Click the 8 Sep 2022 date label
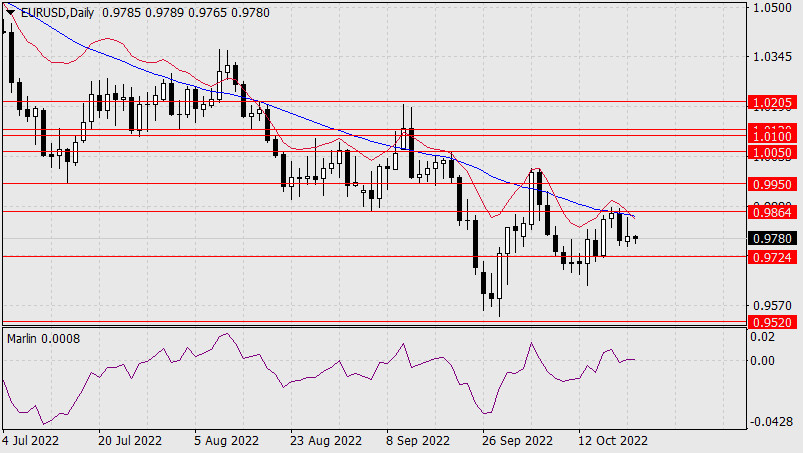This screenshot has height=453, width=803. (x=418, y=441)
